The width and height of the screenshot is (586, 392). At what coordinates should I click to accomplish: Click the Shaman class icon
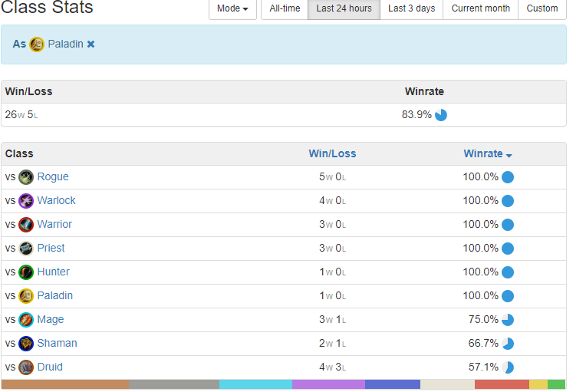click(26, 344)
